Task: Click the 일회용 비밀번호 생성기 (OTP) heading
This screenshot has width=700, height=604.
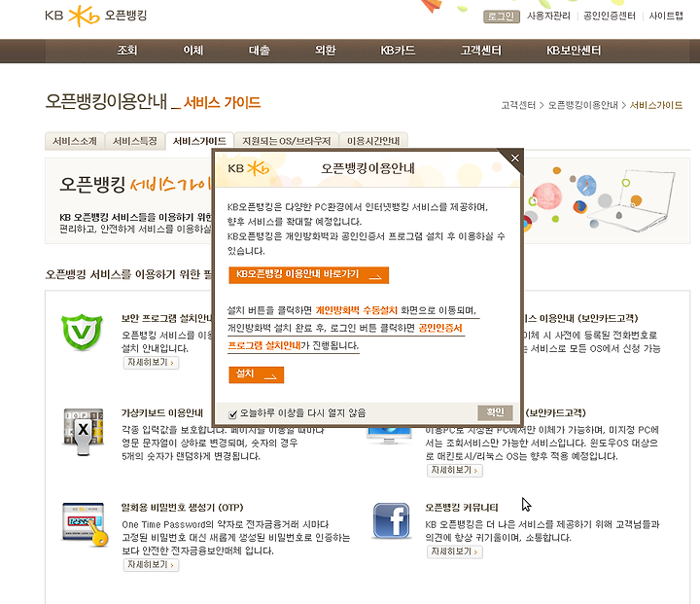Action: [182, 508]
